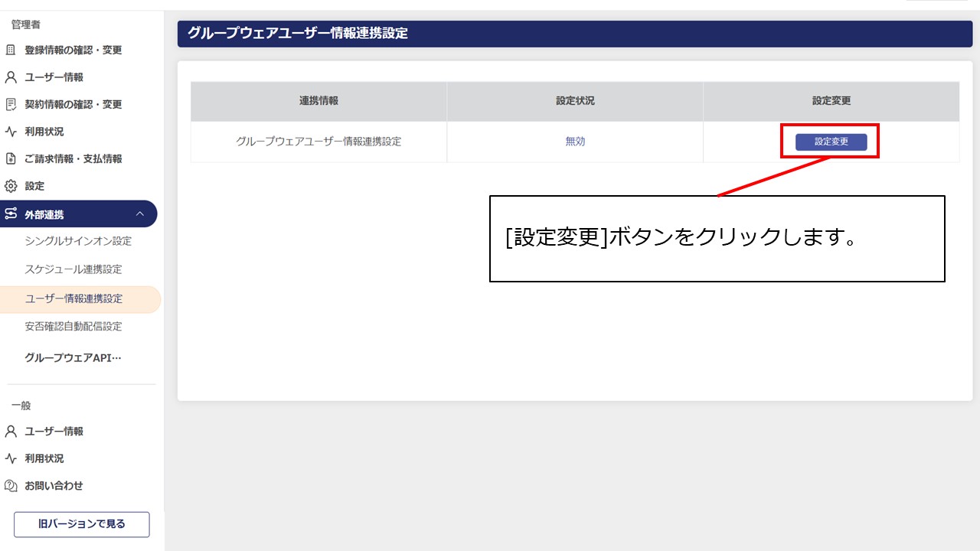The height and width of the screenshot is (551, 980).
Task: Open 利用状況 via its activity graph icon
Action: (x=11, y=131)
